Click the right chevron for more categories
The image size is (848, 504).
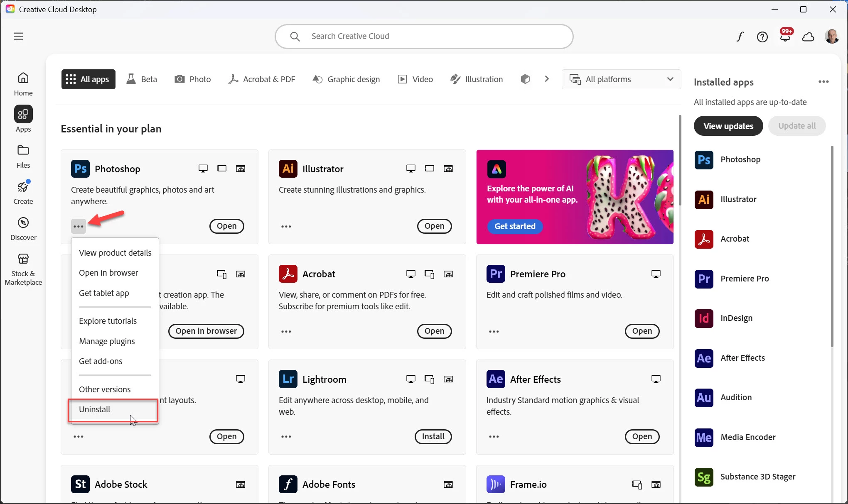pos(547,79)
